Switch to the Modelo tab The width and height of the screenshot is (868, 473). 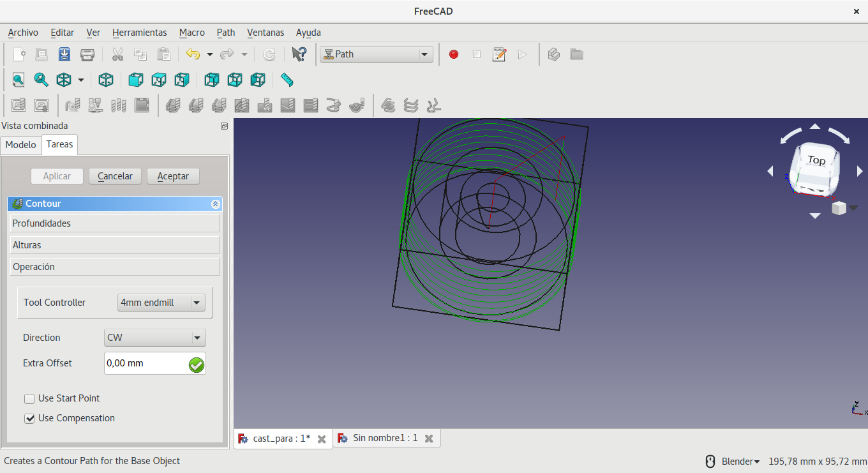coord(21,145)
